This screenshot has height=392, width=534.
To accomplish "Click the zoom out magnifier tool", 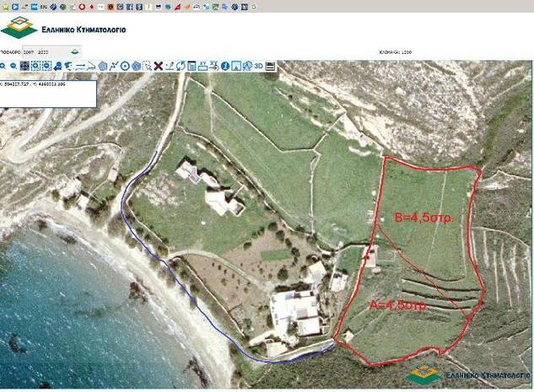I will [x=13, y=66].
